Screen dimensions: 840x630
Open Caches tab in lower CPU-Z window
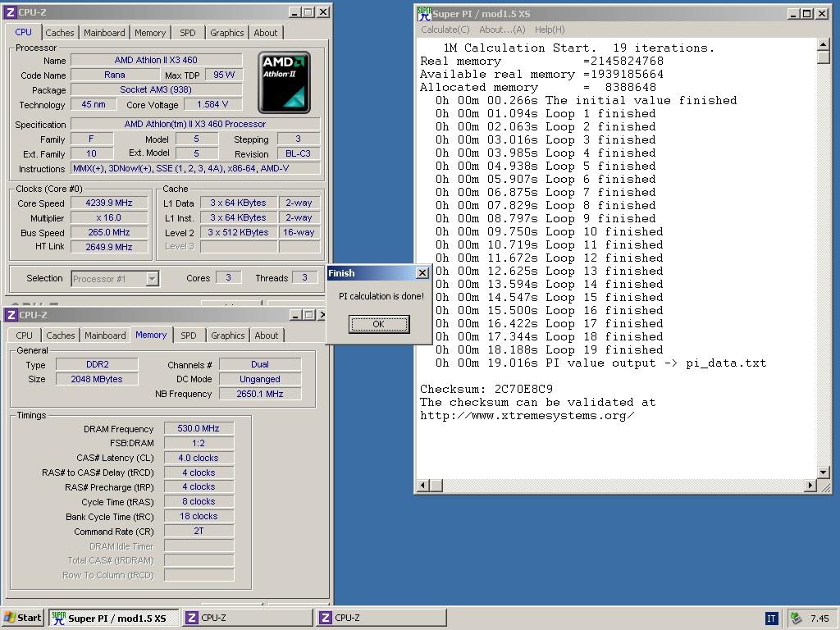[x=61, y=336]
